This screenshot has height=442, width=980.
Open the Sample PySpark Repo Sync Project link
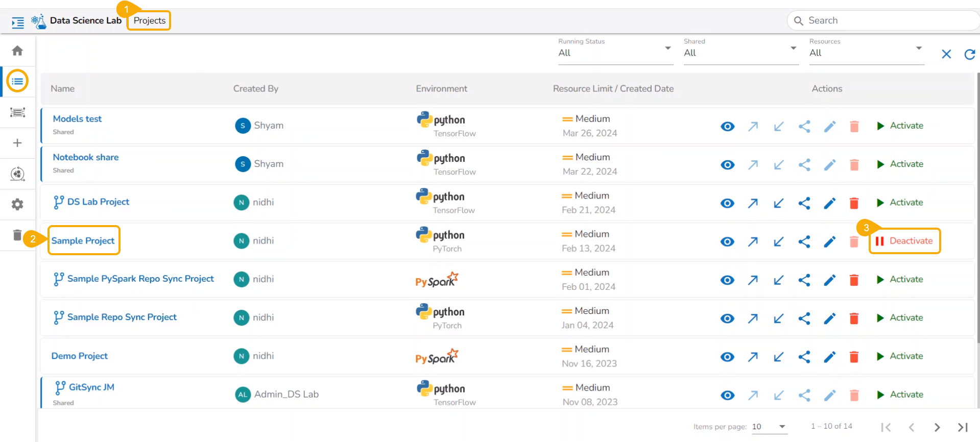point(140,279)
